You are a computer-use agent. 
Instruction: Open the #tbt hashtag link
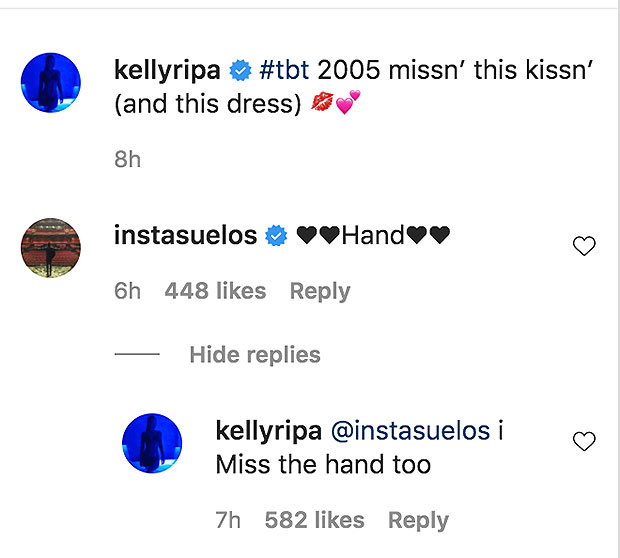click(x=281, y=72)
